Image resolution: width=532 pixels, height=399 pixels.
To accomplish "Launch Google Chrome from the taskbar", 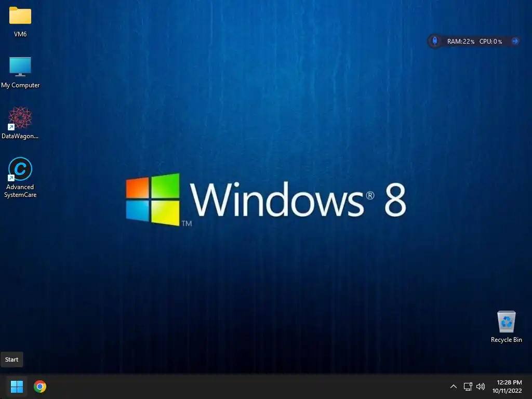I will (x=40, y=387).
